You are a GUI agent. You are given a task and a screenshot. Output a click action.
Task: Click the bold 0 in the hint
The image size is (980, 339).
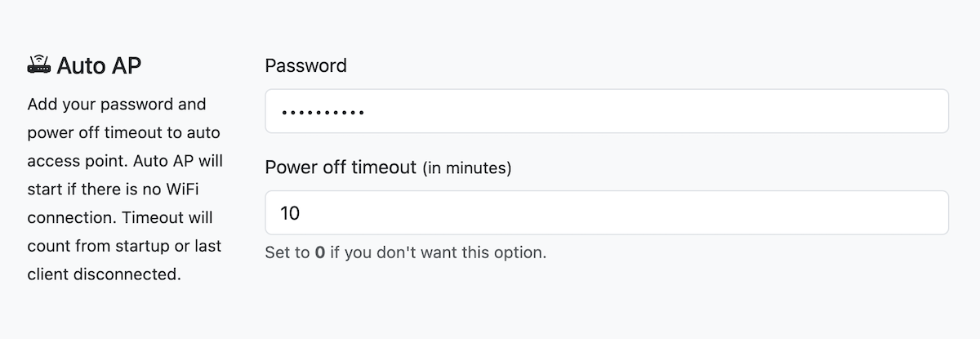point(320,252)
